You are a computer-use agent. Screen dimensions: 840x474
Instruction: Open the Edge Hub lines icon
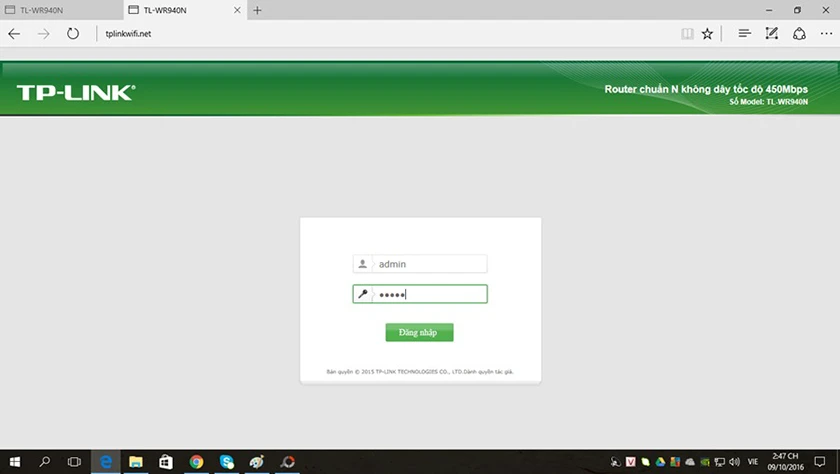click(744, 34)
